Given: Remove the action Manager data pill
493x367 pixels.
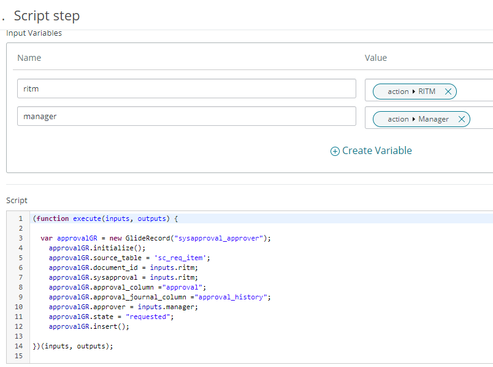Looking at the screenshot, I should click(x=461, y=119).
